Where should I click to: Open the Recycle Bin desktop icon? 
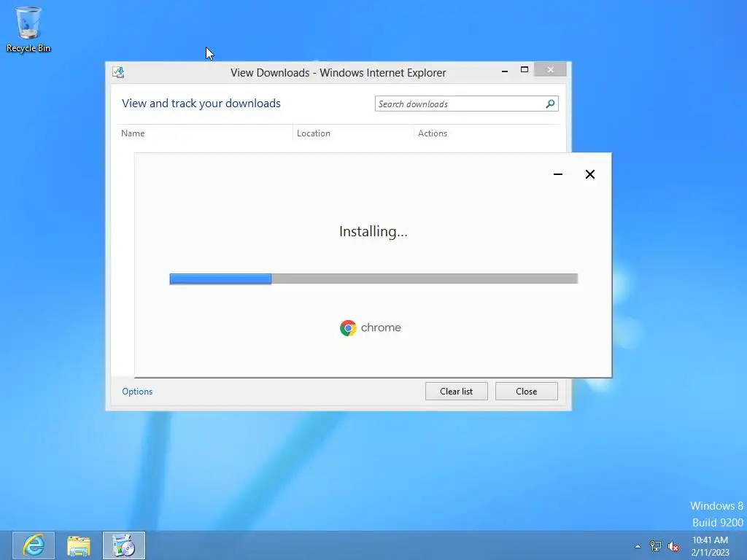28,29
